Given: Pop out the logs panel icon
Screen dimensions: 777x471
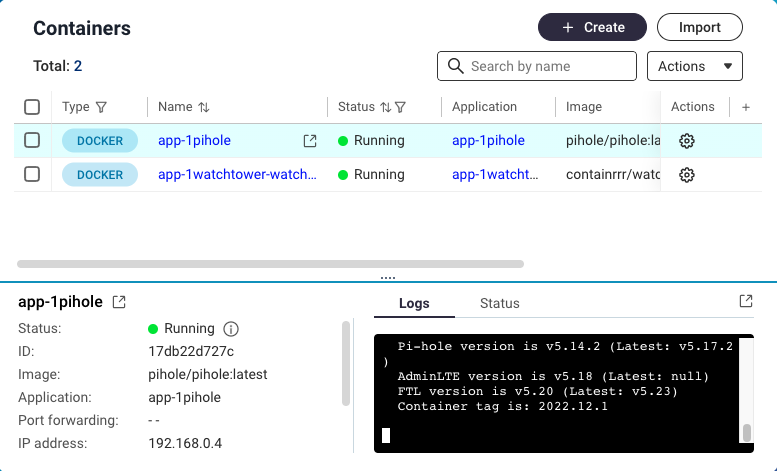Looking at the screenshot, I should click(746, 301).
